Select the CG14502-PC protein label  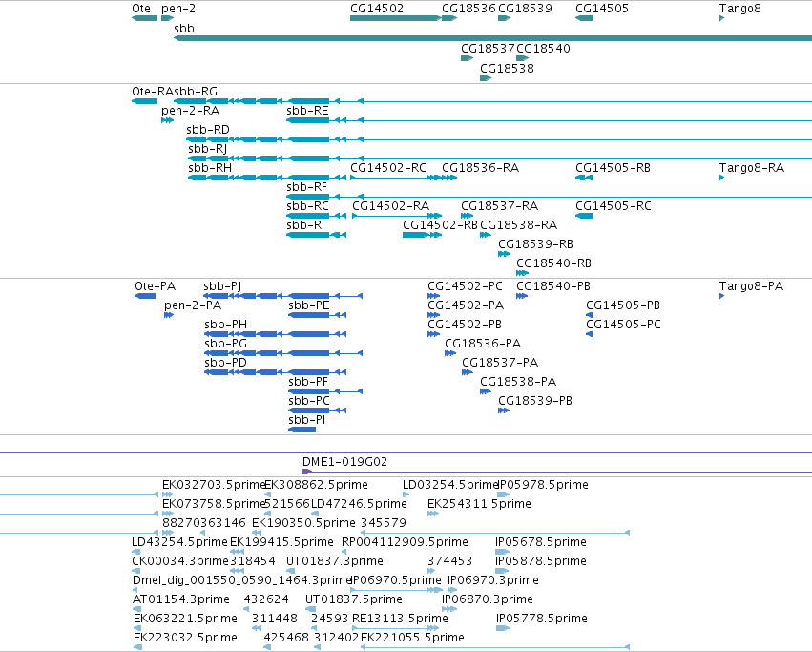[x=465, y=286]
